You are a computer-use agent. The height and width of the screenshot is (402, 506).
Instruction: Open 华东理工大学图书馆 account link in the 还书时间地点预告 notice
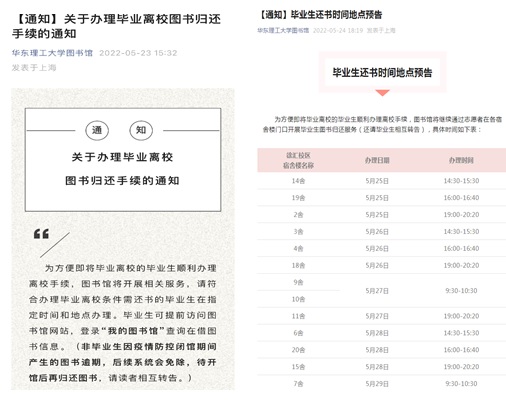pyautogui.click(x=283, y=30)
